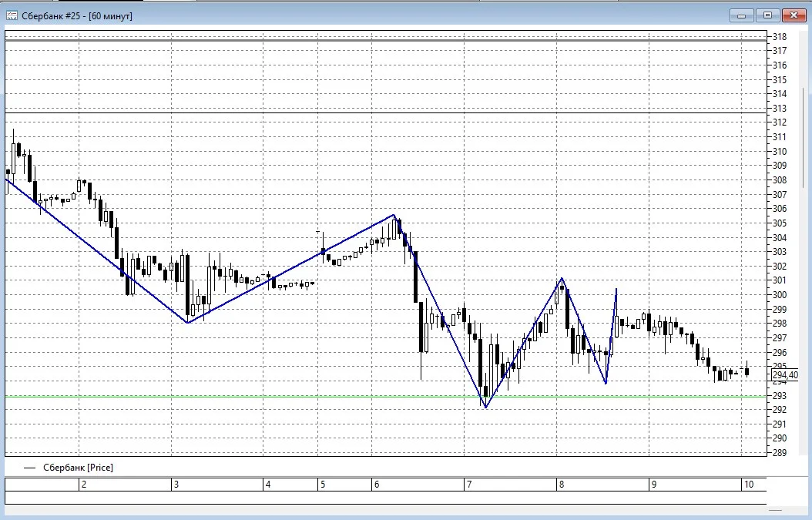This screenshot has width=812, height=520.
Task: Click date marker 9 on time axis
Action: point(653,485)
